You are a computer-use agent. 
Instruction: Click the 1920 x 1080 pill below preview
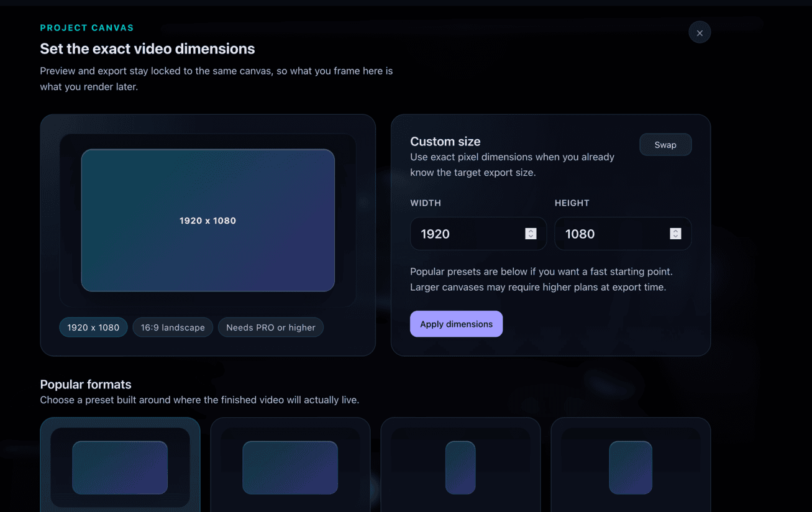[93, 327]
